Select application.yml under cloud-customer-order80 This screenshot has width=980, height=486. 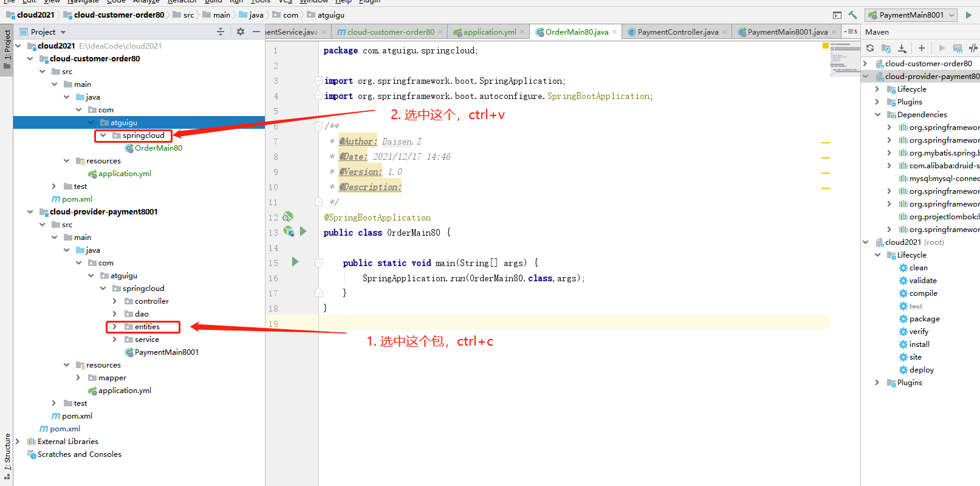point(120,174)
